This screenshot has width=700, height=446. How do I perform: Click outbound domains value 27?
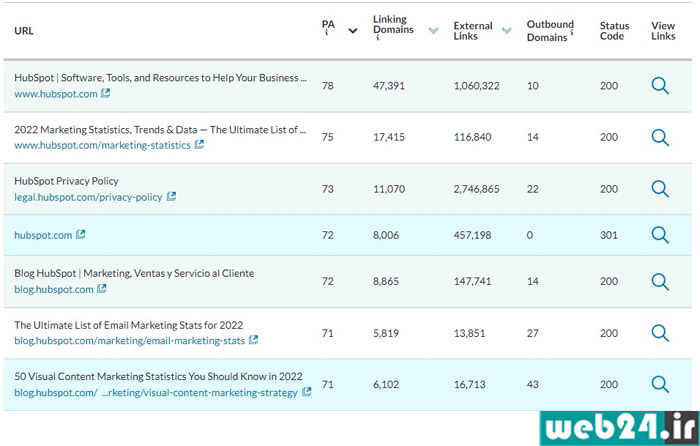[533, 333]
